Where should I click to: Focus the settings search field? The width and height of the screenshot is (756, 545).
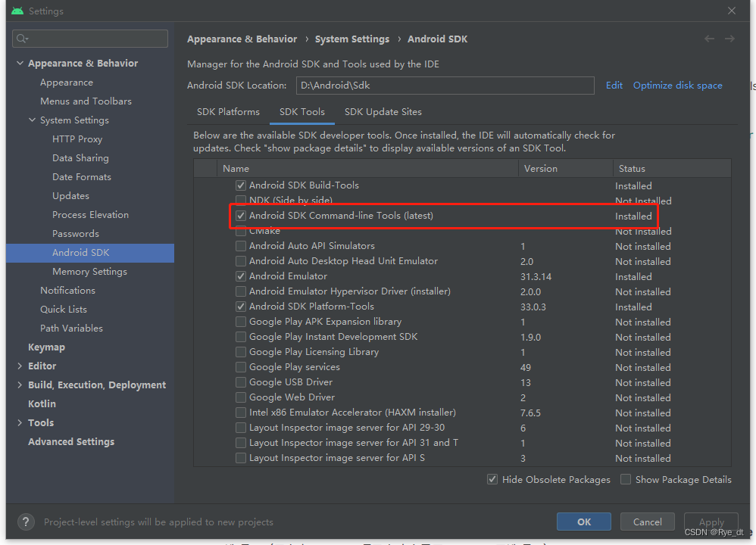pos(90,39)
